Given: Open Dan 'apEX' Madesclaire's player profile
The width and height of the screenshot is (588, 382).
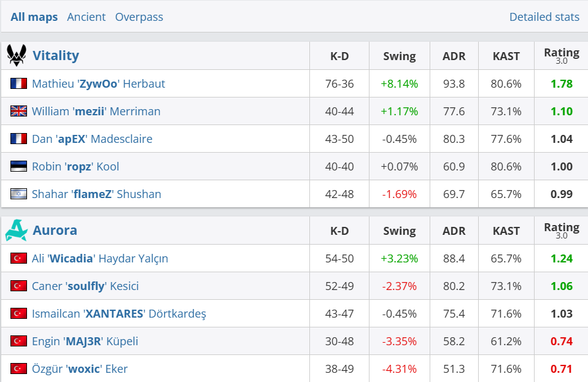Looking at the screenshot, I should point(92,139).
